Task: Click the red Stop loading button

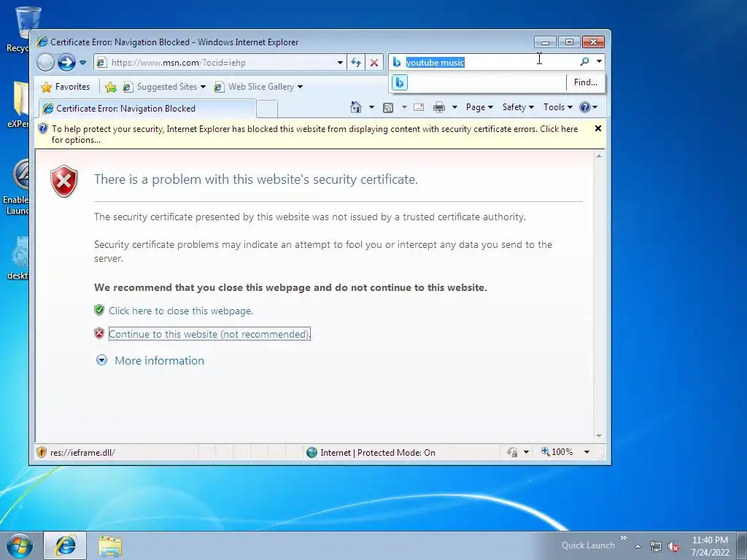Action: pyautogui.click(x=374, y=63)
